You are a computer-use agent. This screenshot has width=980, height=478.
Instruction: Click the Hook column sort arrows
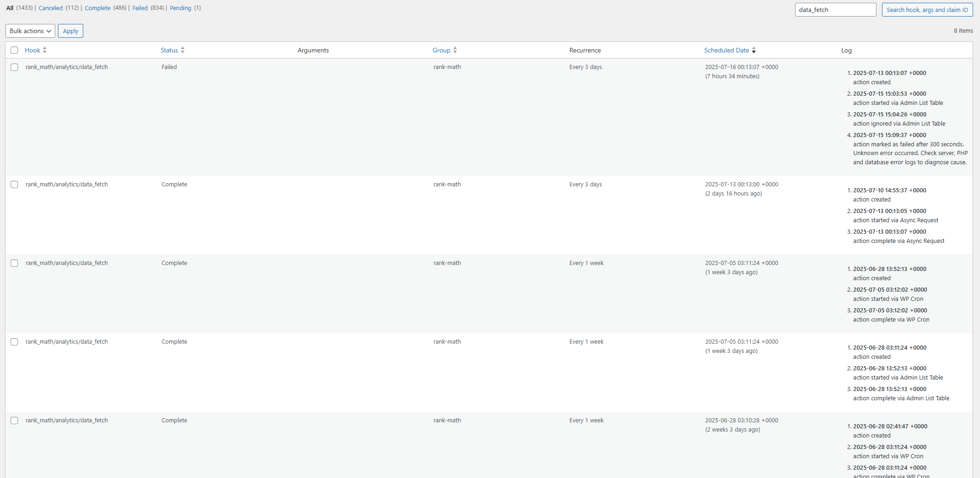tap(45, 50)
